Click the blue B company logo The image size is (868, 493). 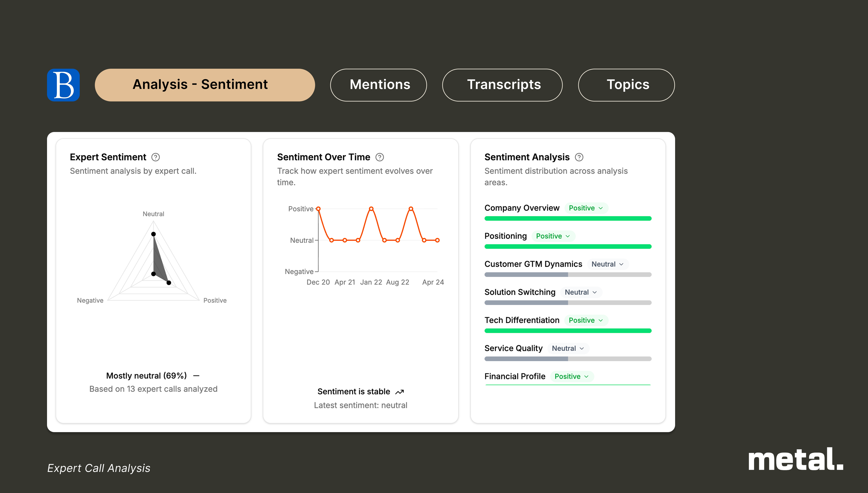63,85
